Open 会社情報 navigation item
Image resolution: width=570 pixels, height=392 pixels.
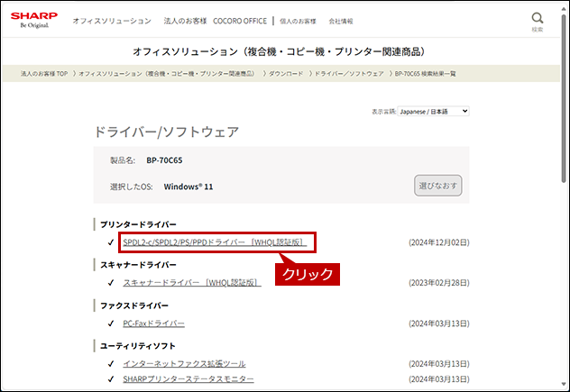[x=341, y=22]
